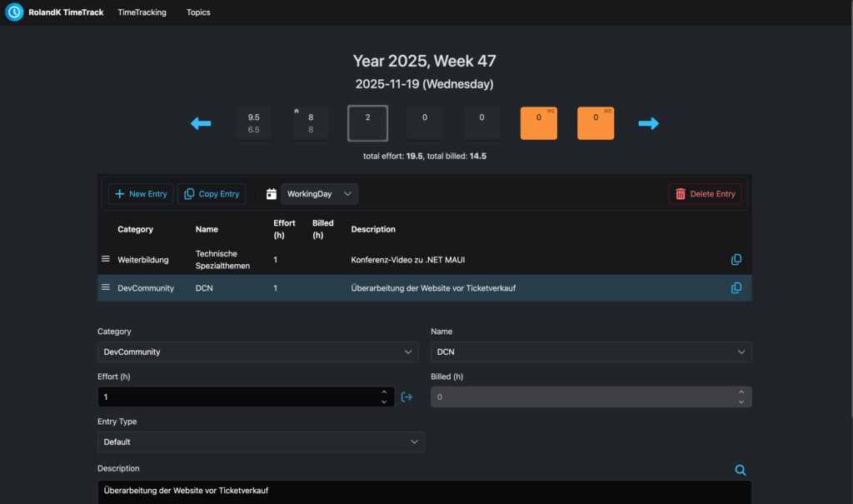Screen dimensions: 853x504
Task: Click the Copy Entry button
Action: [x=212, y=194]
